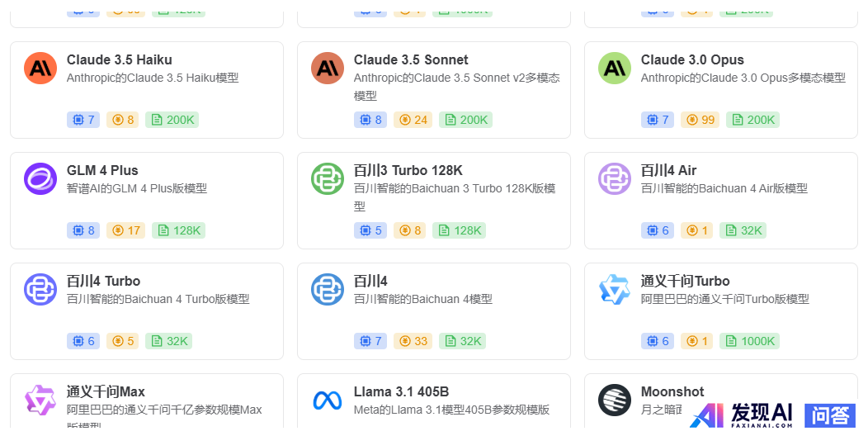Click the description "Meta的Llama 3.1模型405B参数规模版"
This screenshot has width=868, height=436.
point(451,410)
